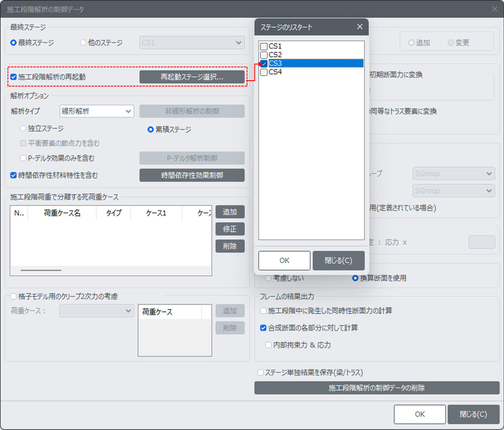The height and width of the screenshot is (430, 504).
Task: Click 追加 button for dead load cases
Action: (x=230, y=212)
